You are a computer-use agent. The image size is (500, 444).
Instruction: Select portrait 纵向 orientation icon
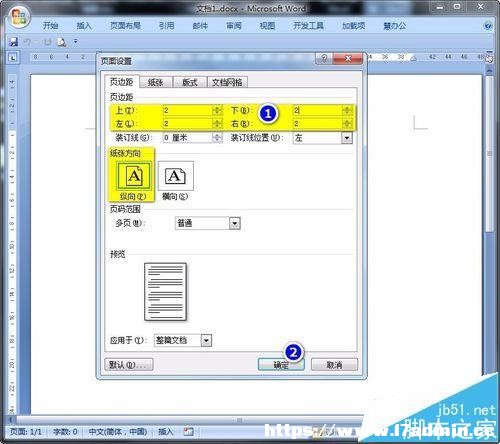[134, 176]
